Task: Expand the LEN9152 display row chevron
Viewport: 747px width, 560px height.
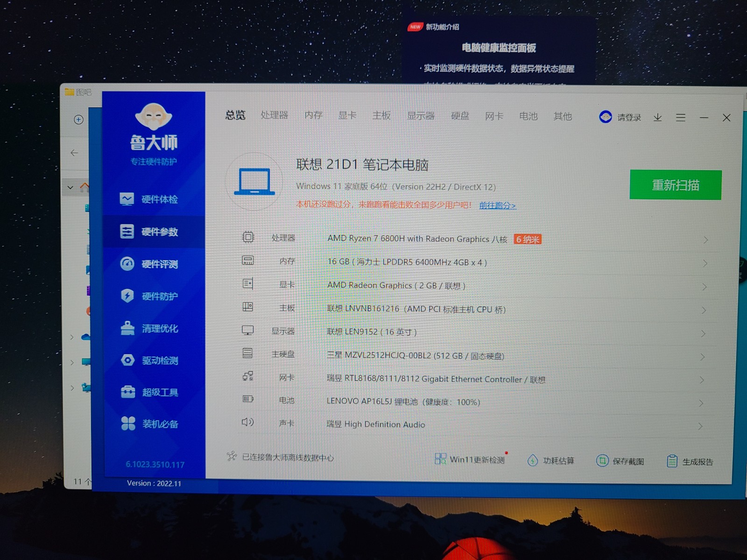Action: [x=703, y=334]
